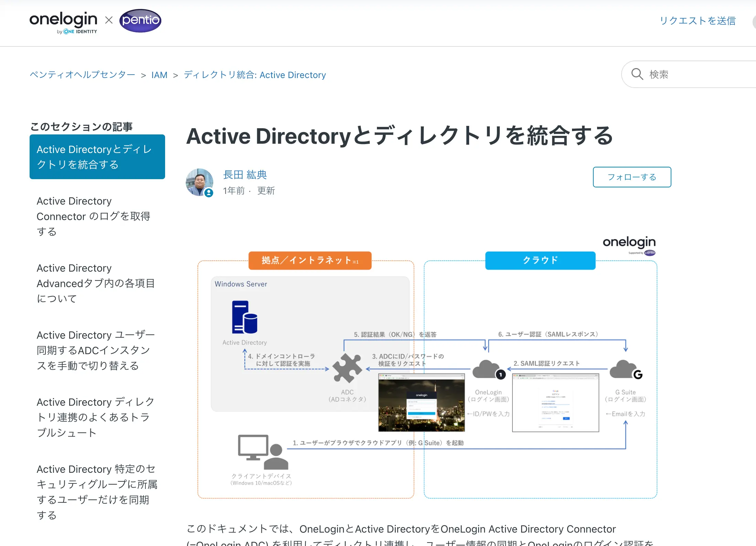Image resolution: width=756 pixels, height=546 pixels.
Task: Click the OneLogin login screen thumbnail
Action: [x=421, y=403]
